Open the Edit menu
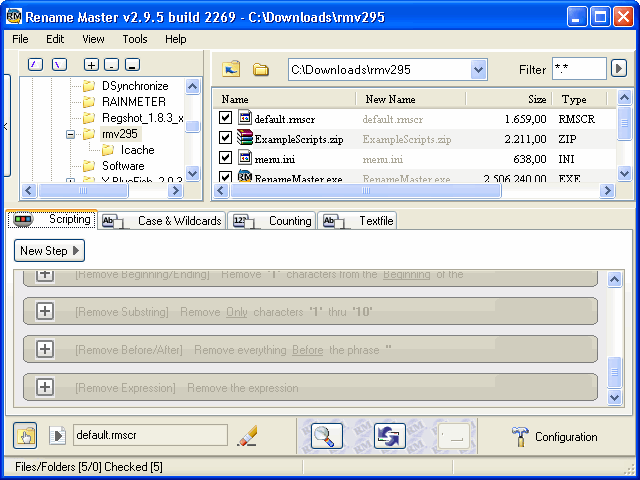Image resolution: width=640 pixels, height=480 pixels. pyautogui.click(x=55, y=39)
